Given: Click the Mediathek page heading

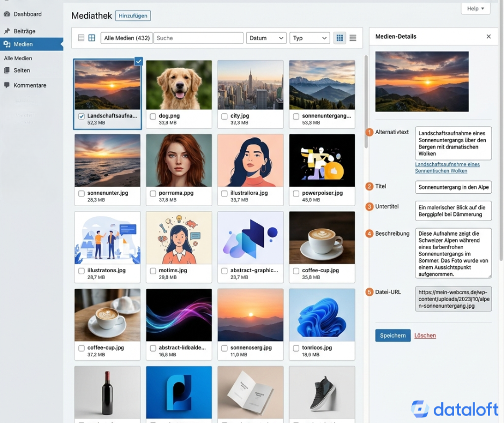Looking at the screenshot, I should coord(92,16).
